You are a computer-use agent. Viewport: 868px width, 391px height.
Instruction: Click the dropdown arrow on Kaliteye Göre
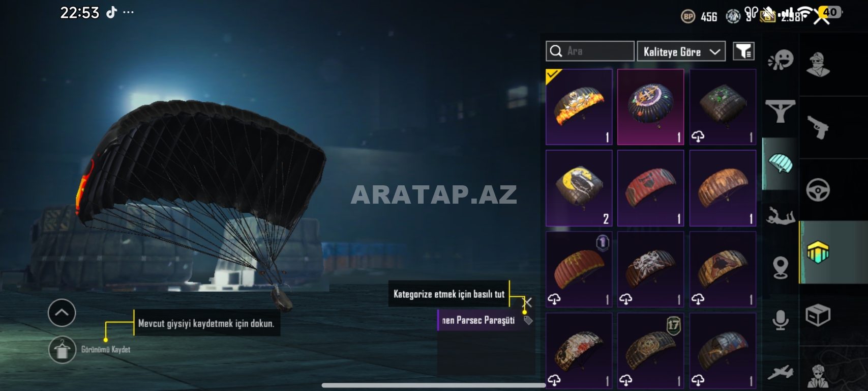click(x=715, y=52)
